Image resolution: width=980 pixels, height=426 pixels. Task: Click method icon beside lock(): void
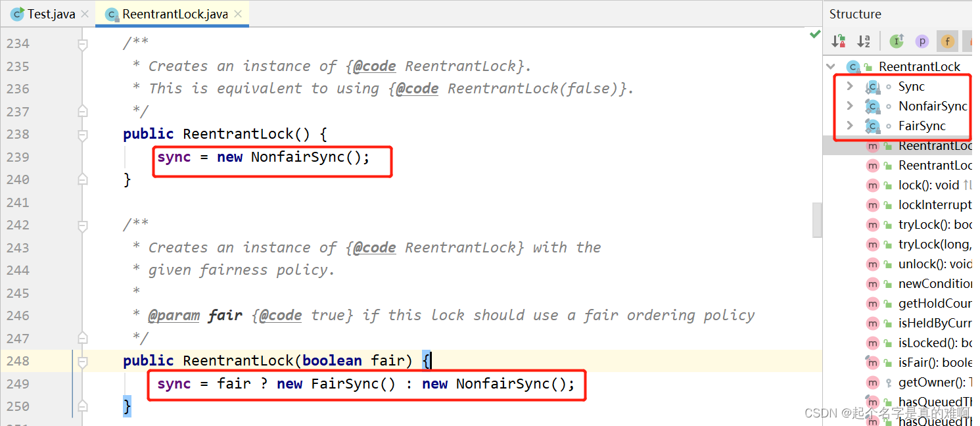pos(873,185)
